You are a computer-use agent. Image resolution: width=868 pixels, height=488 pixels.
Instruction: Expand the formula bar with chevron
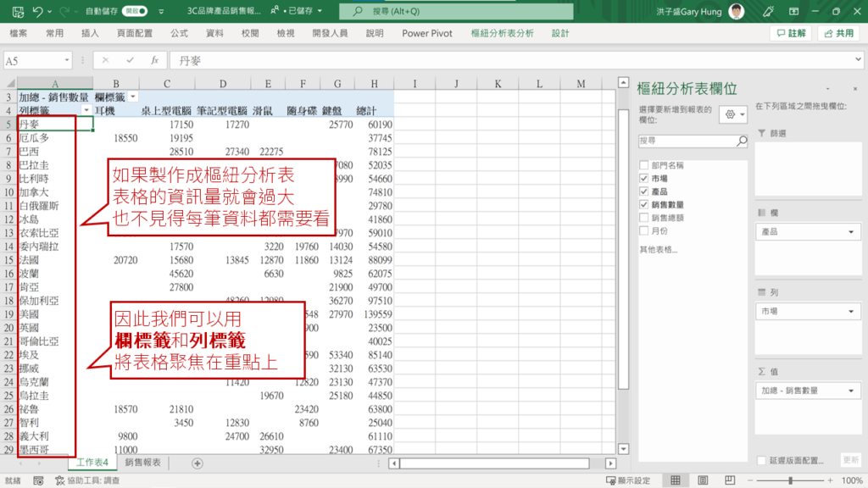858,59
